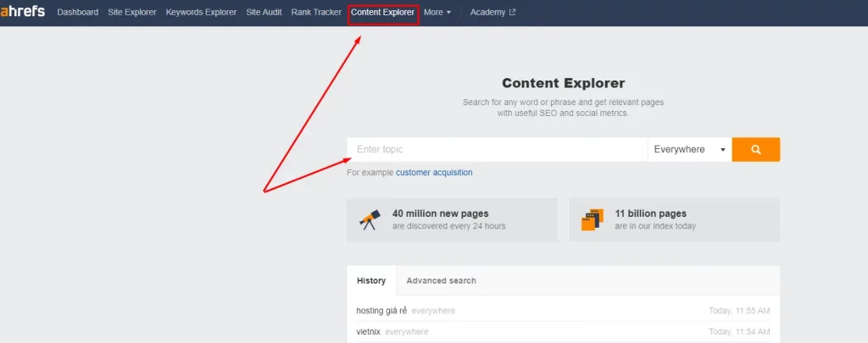The image size is (868, 343).
Task: Click timestamp Today, 11:54 AM
Action: 739,332
